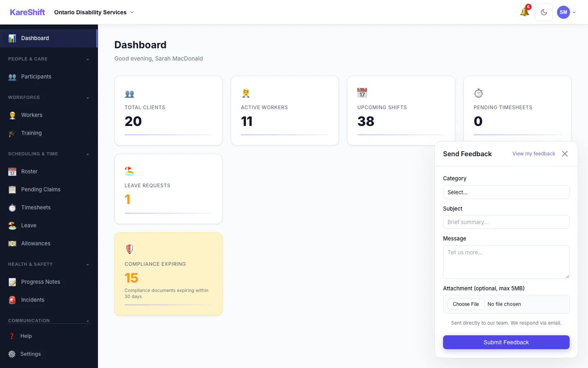Click the Progress Notes memo icon

click(12, 282)
